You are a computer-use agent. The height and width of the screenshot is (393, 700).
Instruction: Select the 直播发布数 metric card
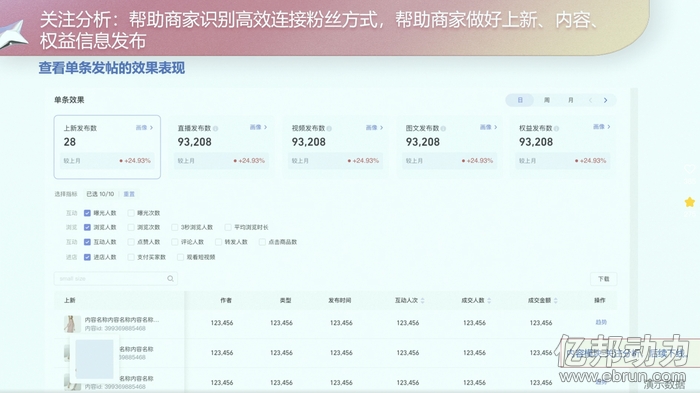(221, 147)
